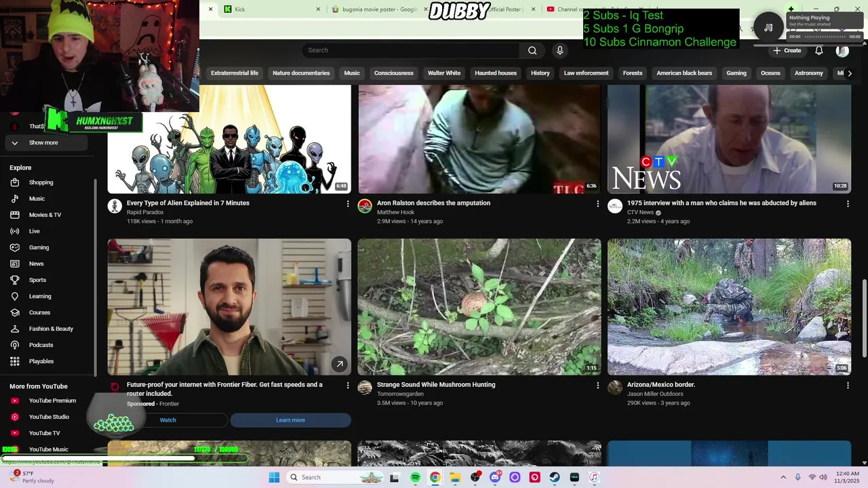Start voice search with microphone icon
Image resolution: width=868 pixels, height=488 pixels.
coord(559,50)
